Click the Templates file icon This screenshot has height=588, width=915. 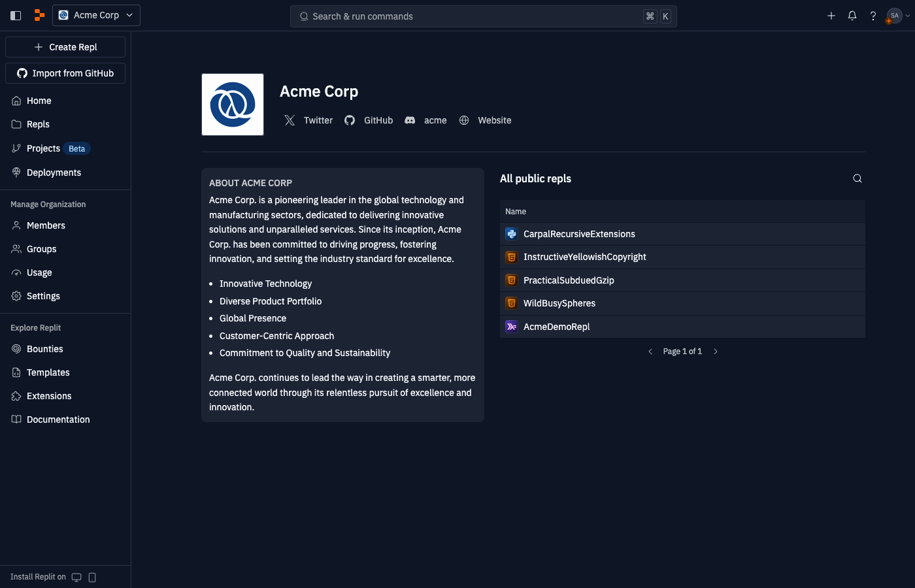point(16,372)
